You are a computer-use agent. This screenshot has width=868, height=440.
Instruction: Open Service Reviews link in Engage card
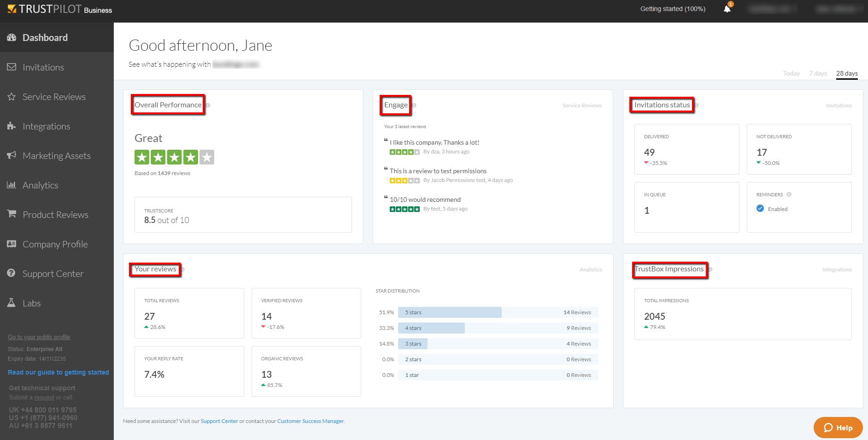pos(582,106)
